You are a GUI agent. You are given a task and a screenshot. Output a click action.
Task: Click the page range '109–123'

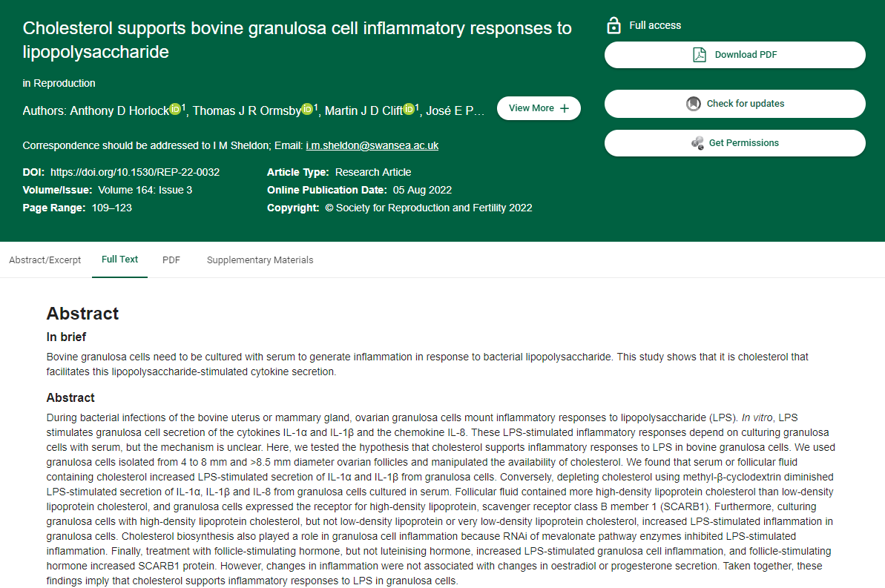click(112, 208)
